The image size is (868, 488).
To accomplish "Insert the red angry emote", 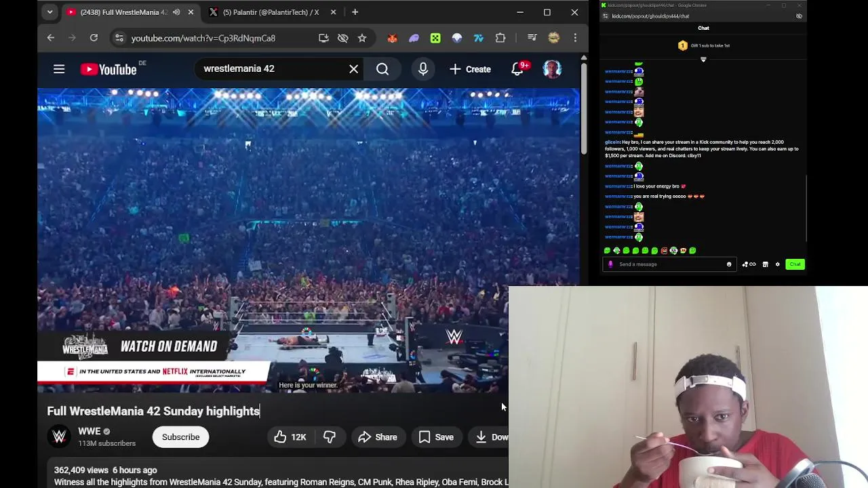I will [x=664, y=251].
